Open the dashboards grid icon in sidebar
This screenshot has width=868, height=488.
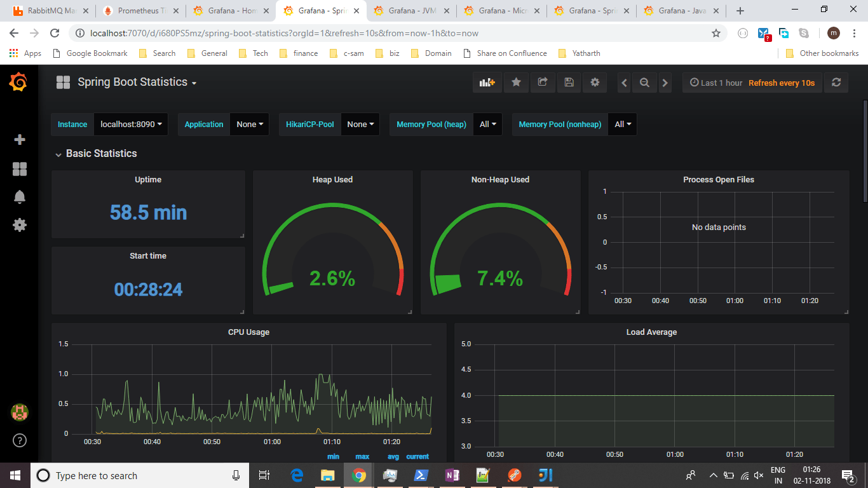(x=19, y=169)
